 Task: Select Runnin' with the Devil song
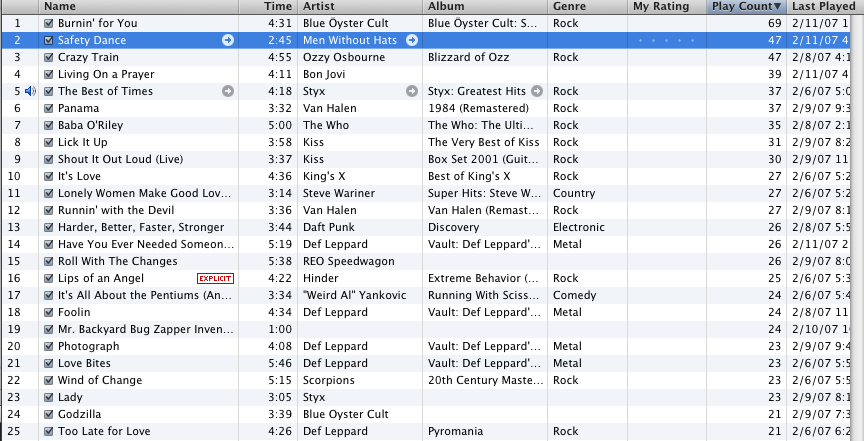(x=116, y=211)
